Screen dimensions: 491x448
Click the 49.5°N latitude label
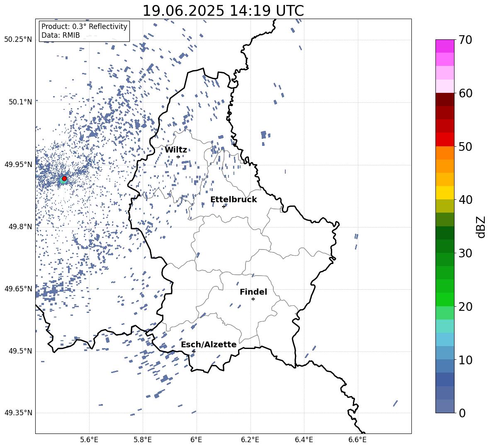pyautogui.click(x=21, y=351)
